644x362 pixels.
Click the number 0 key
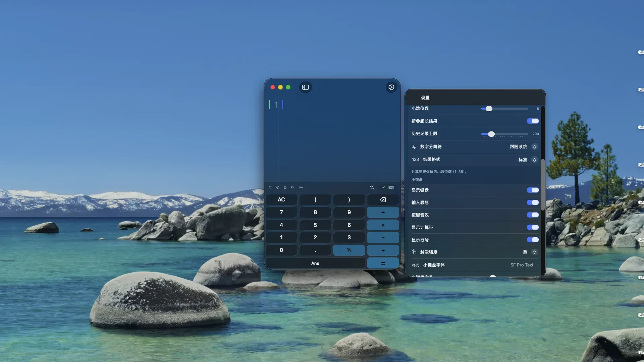pos(281,250)
